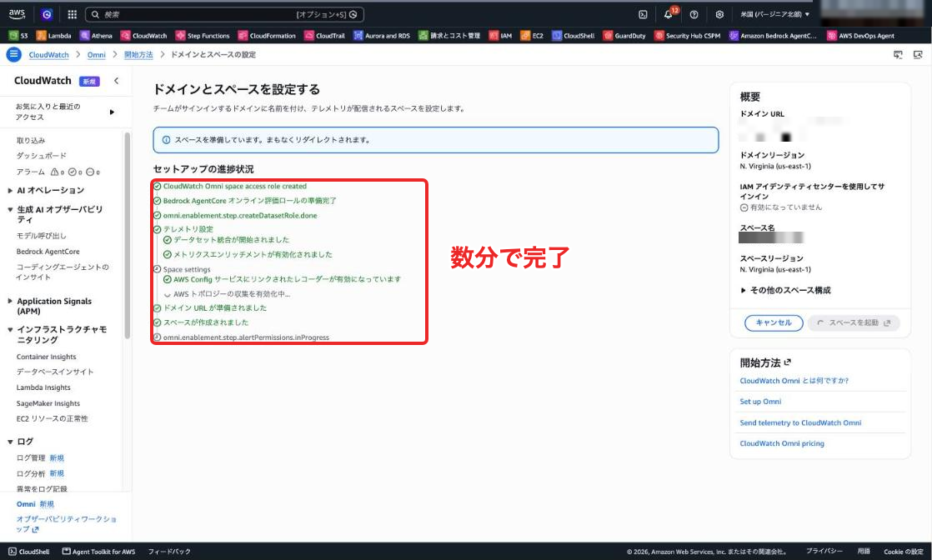The image size is (932, 560).
Task: Open the Lambda favorite shortcut
Action: click(x=54, y=36)
